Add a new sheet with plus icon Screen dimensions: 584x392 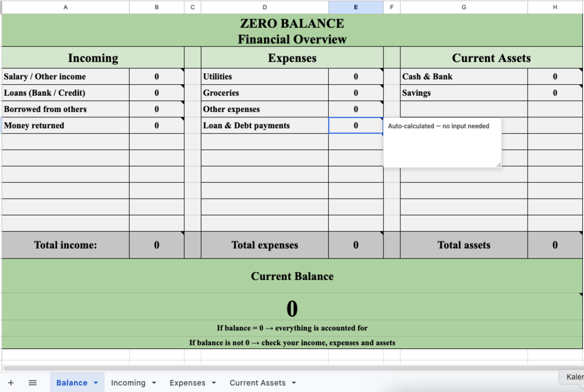click(11, 383)
